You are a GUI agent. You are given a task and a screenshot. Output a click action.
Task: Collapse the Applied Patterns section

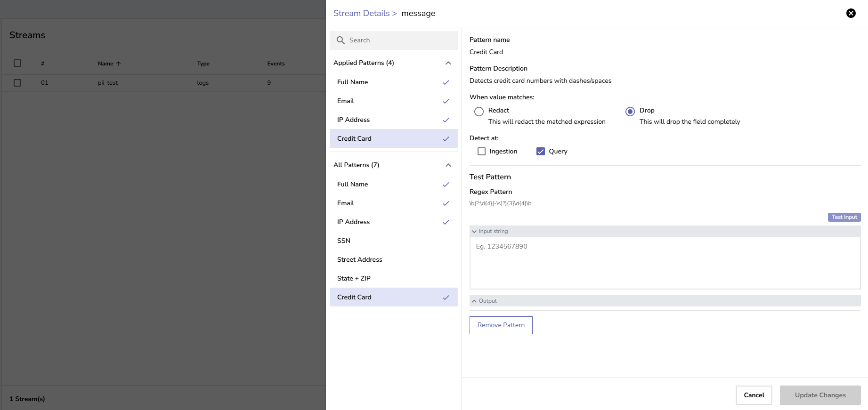click(448, 63)
